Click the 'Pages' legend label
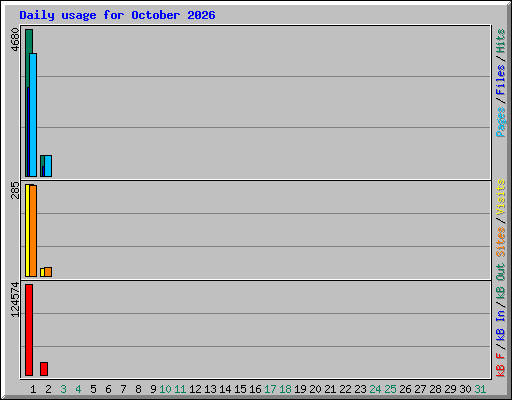This screenshot has height=400, width=512. pos(500,122)
